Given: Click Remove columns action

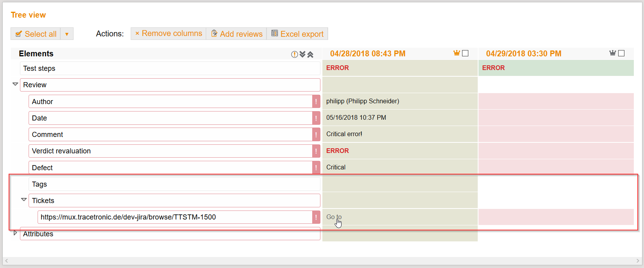Looking at the screenshot, I should click(x=169, y=34).
